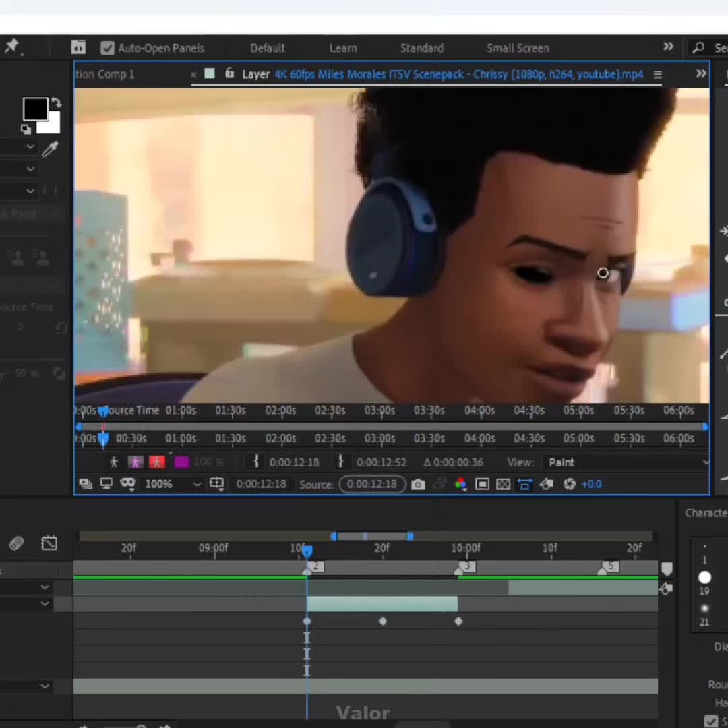Toggle the Layer panel lock
Image resolution: width=728 pixels, height=728 pixels.
coord(229,73)
